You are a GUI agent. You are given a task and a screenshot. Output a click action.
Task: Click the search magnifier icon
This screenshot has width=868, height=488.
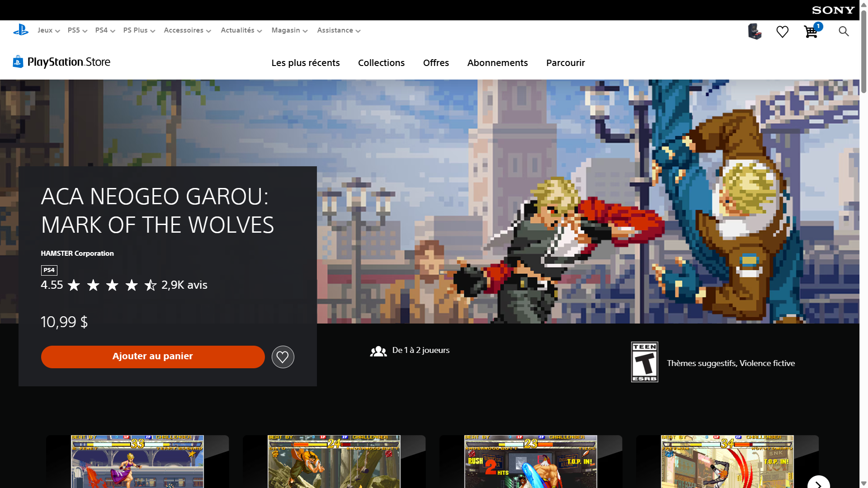click(x=843, y=31)
